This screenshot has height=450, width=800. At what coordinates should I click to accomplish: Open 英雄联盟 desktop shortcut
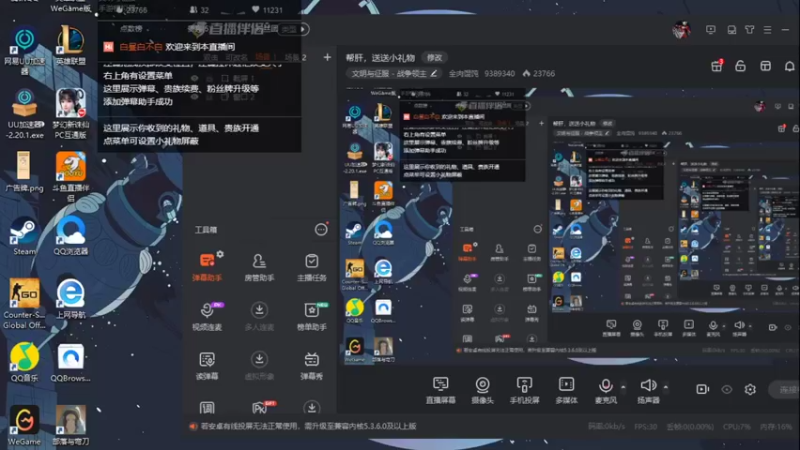(71, 46)
